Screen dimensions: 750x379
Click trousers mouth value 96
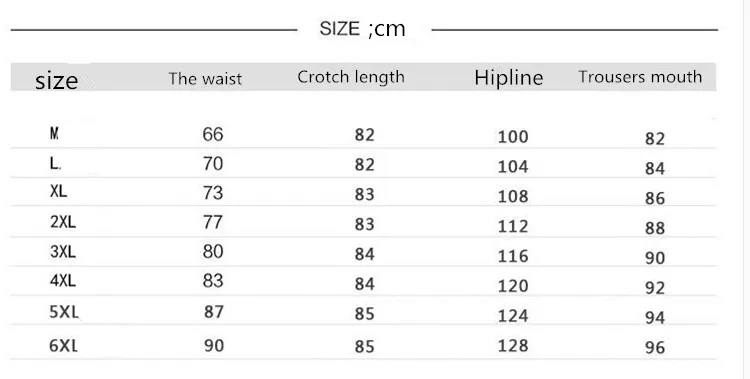pos(655,347)
